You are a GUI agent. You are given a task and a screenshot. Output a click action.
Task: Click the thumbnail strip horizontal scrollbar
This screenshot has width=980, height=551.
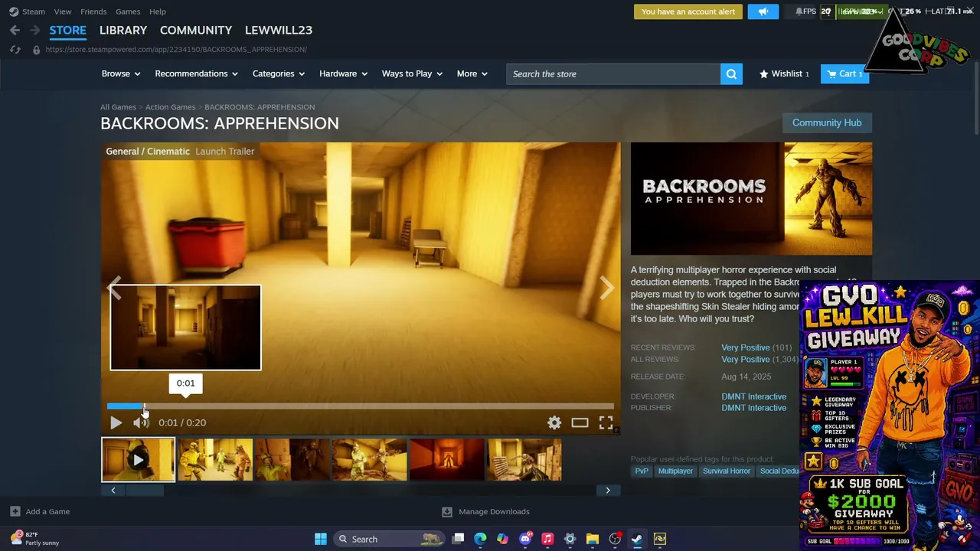coord(145,491)
